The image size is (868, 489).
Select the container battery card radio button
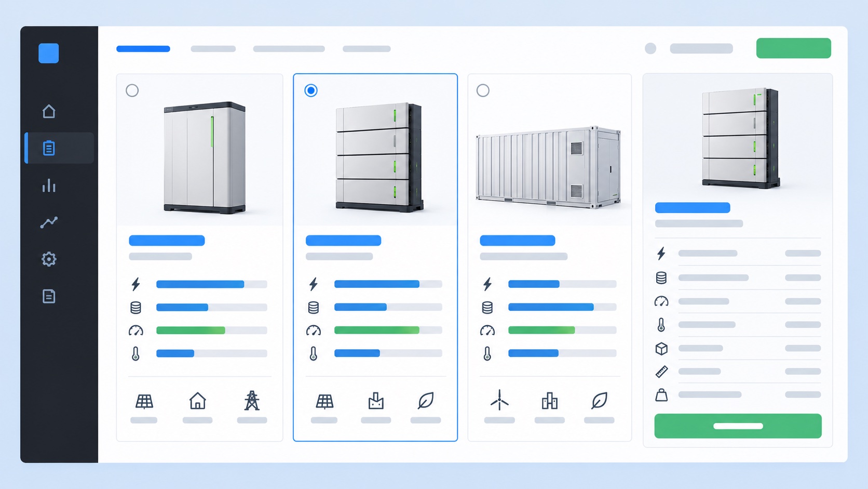(x=483, y=90)
